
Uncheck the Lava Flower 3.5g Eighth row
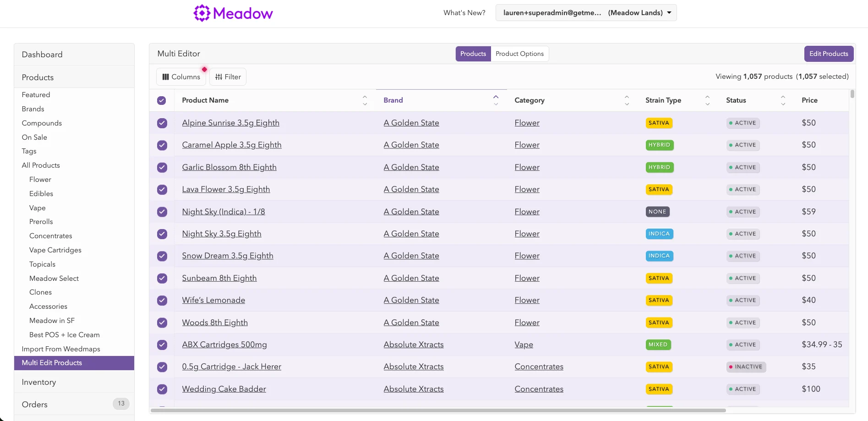click(162, 189)
